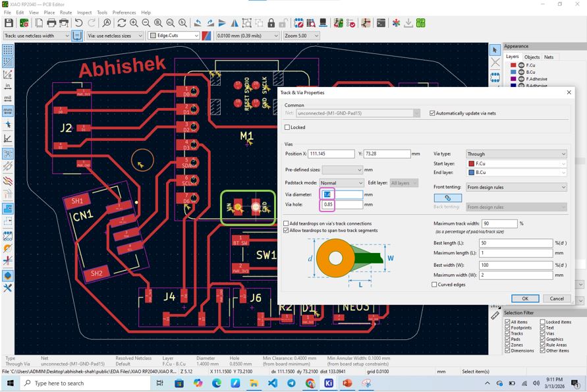Expand the Padstack mode dropdown
Image resolution: width=587 pixels, height=392 pixels.
[341, 183]
